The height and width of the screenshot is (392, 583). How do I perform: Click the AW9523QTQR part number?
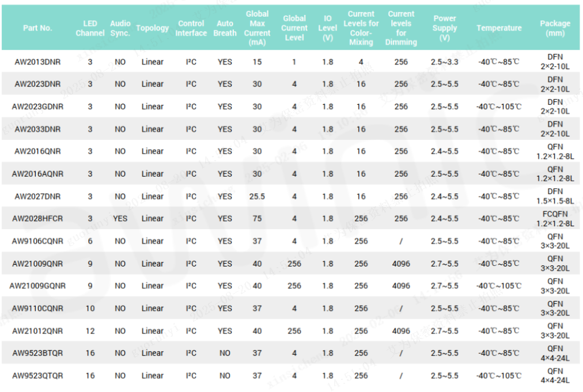(x=37, y=375)
